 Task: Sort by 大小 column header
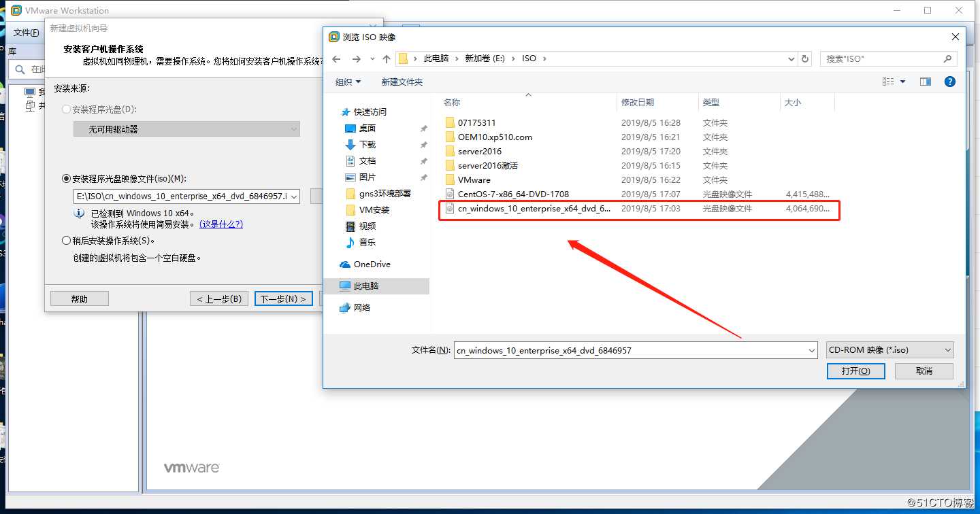pos(793,103)
